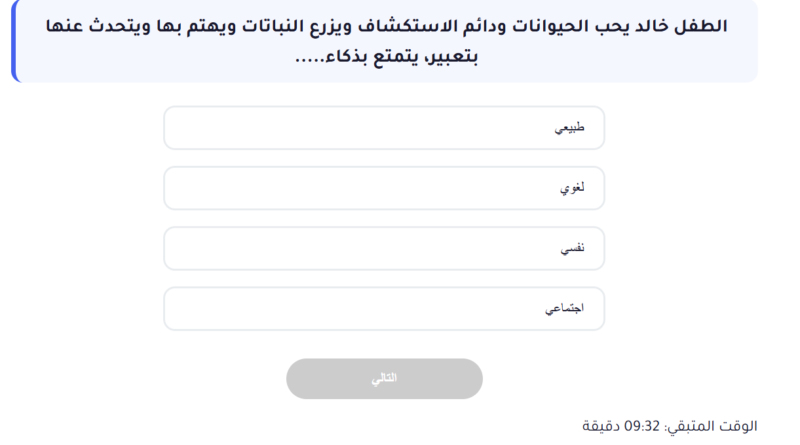Screen dimensions: 800x445
Task: Click the disabled التالي next button
Action: click(x=384, y=379)
